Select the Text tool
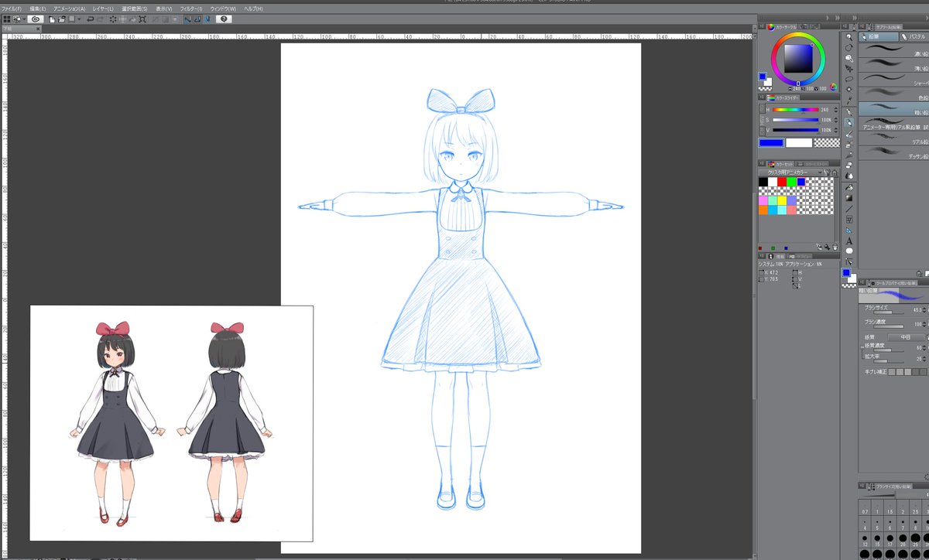Image resolution: width=929 pixels, height=560 pixels. click(x=849, y=240)
